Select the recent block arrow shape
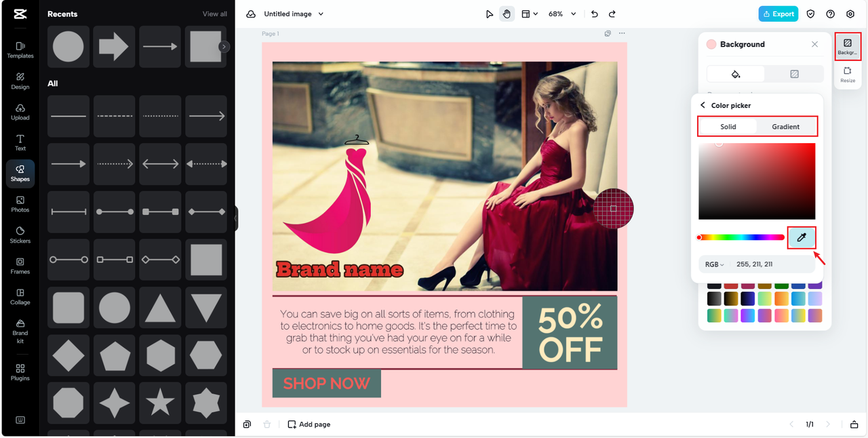This screenshot has height=438, width=868. (x=114, y=47)
